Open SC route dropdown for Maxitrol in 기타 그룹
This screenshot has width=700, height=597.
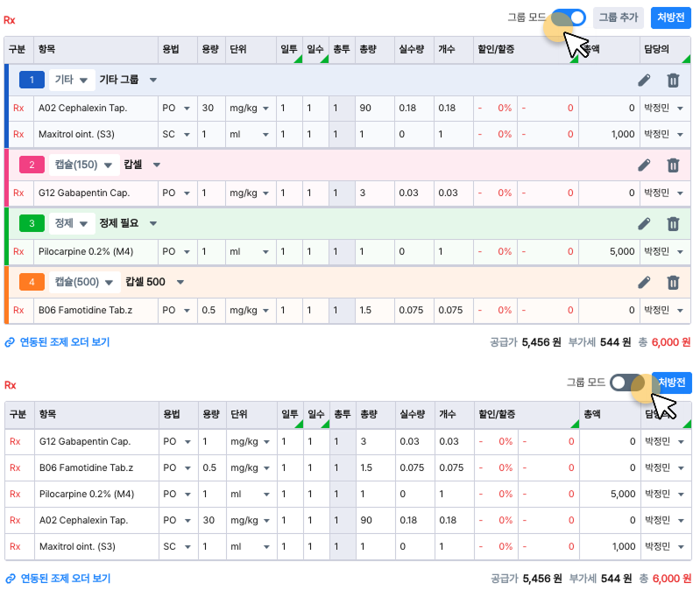coord(177,134)
